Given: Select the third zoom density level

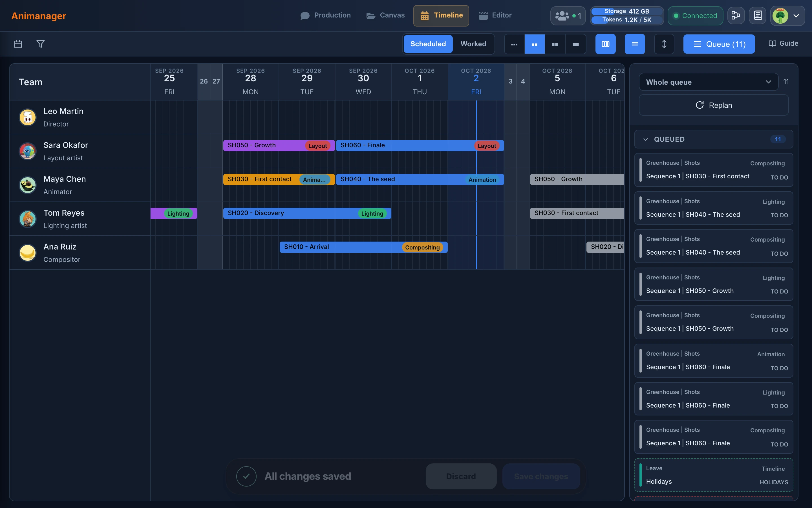Looking at the screenshot, I should tap(555, 44).
